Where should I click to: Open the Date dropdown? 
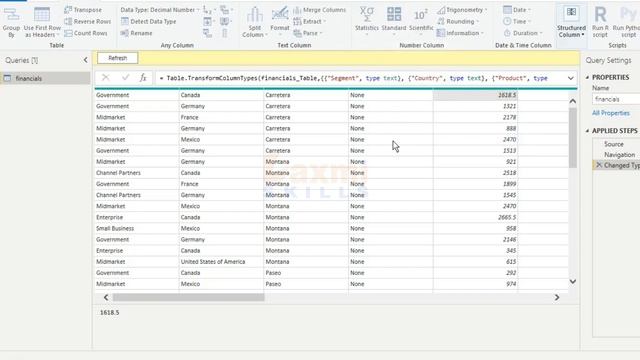[517, 10]
